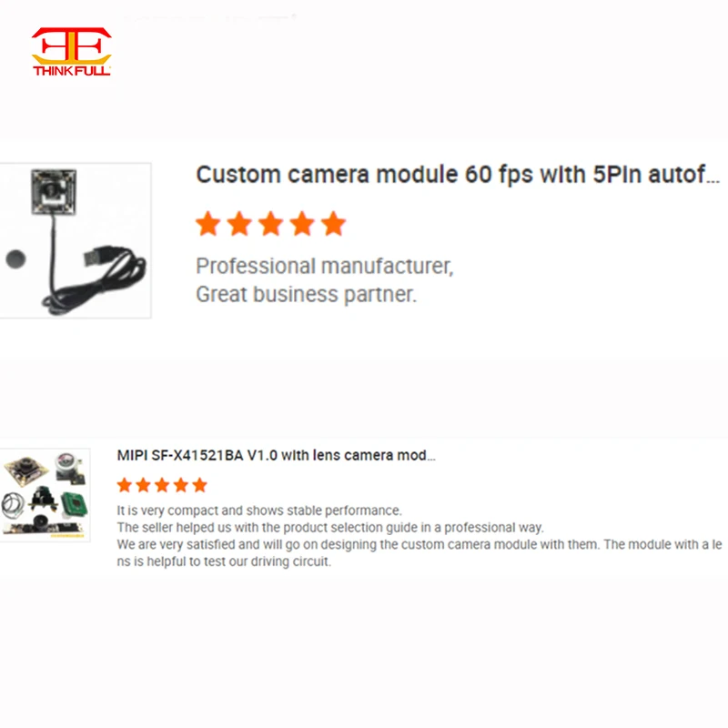Click the second star in the MIPI review rating

point(144,485)
